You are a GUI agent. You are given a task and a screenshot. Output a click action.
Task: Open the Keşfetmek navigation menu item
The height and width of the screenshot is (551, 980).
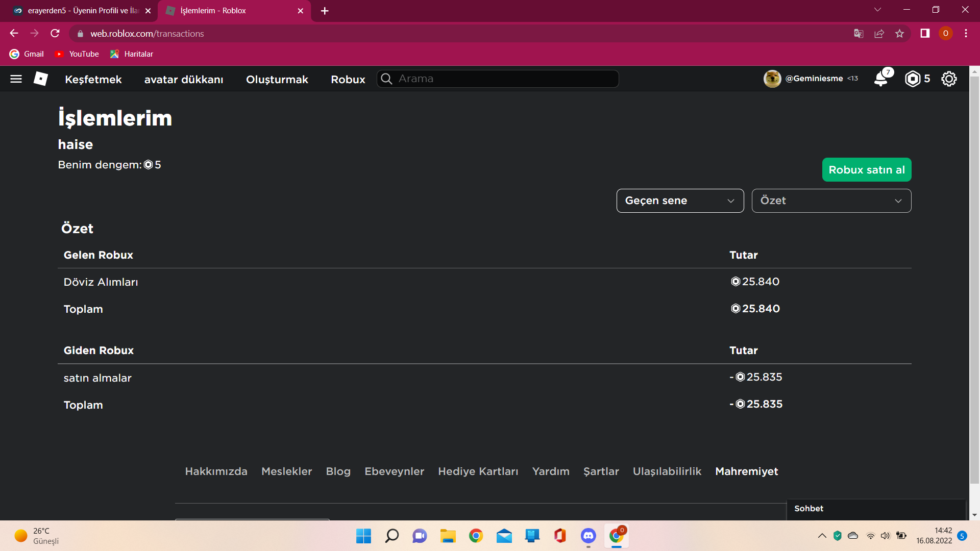[x=93, y=80]
